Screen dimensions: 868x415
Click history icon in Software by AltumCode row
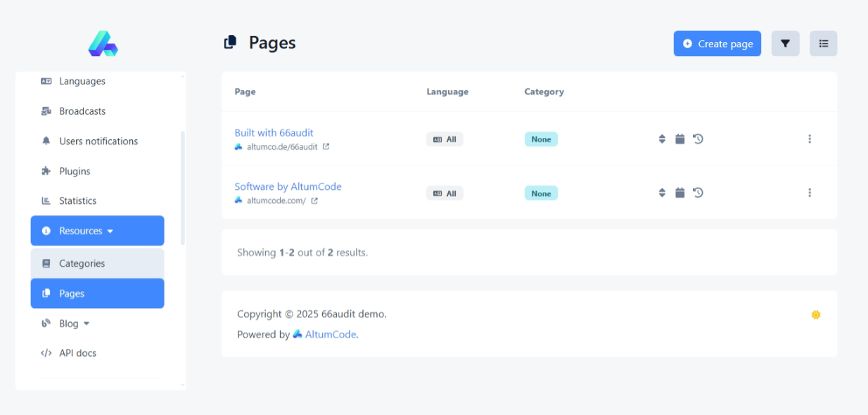698,193
